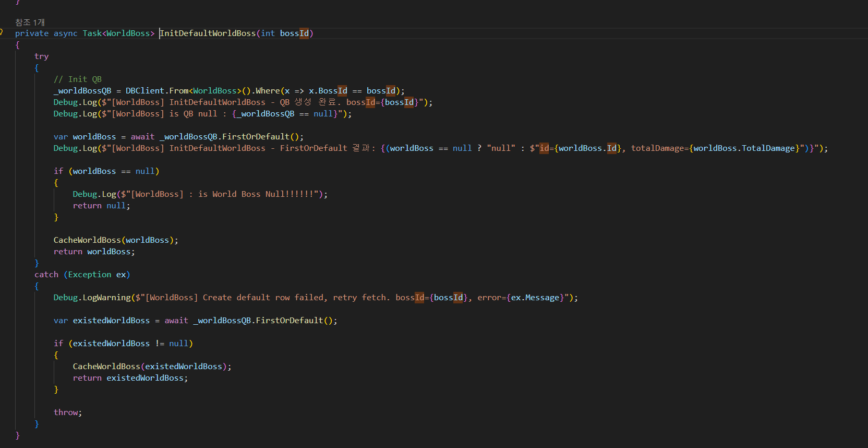The height and width of the screenshot is (448, 868).
Task: Click the LogWarning method call
Action: pyautogui.click(x=106, y=298)
